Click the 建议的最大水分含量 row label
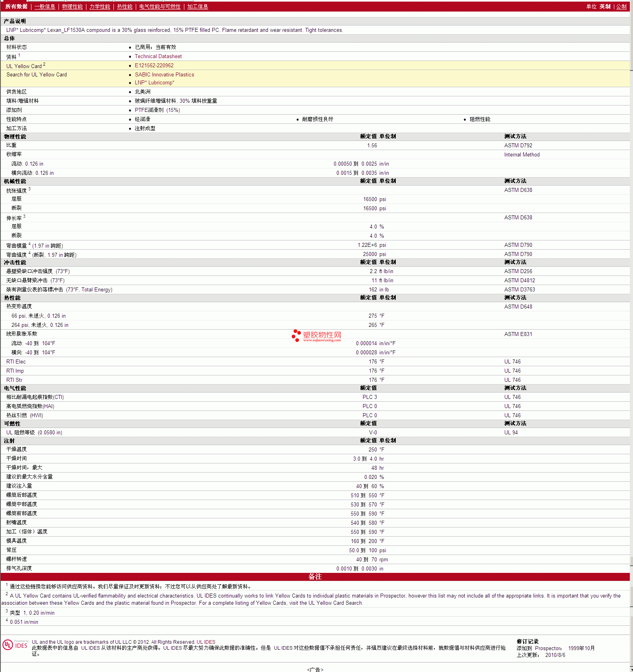The height and width of the screenshot is (672, 633). (29, 477)
